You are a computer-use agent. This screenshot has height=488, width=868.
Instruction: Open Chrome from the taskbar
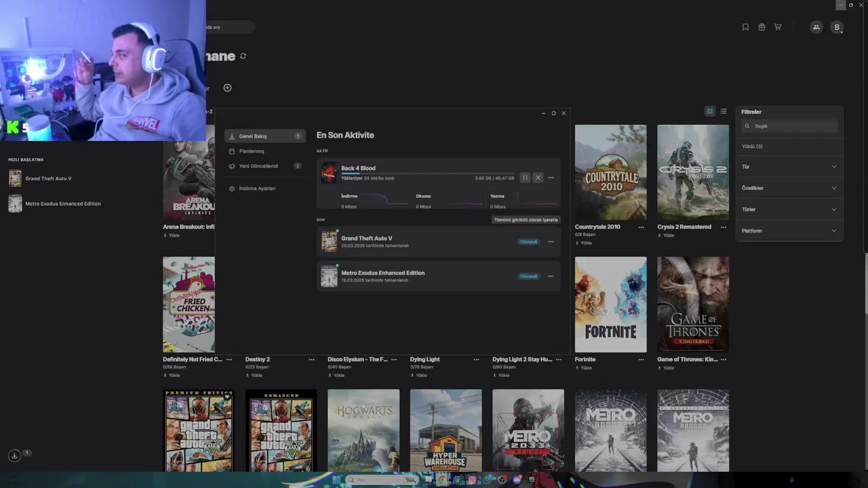[442, 480]
